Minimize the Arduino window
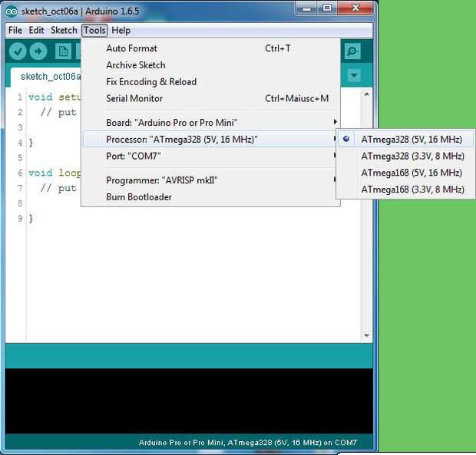 (306, 8)
